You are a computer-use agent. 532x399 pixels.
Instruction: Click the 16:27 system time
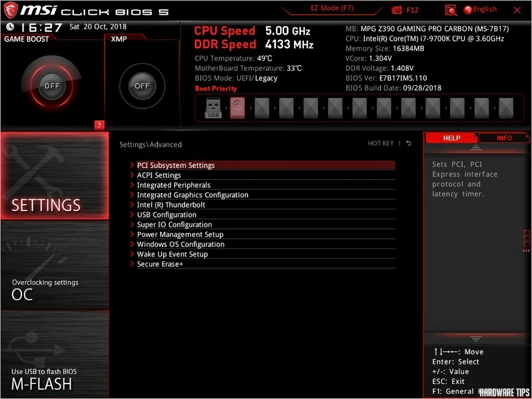tap(42, 27)
